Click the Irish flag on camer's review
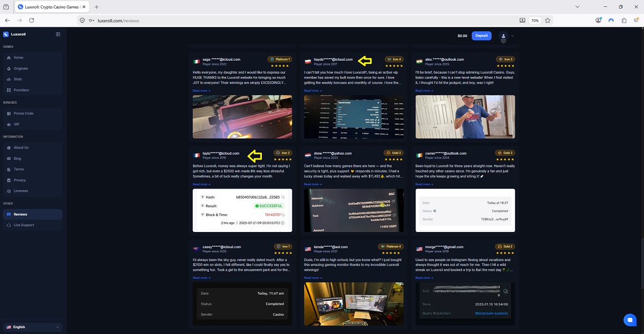 (419, 155)
